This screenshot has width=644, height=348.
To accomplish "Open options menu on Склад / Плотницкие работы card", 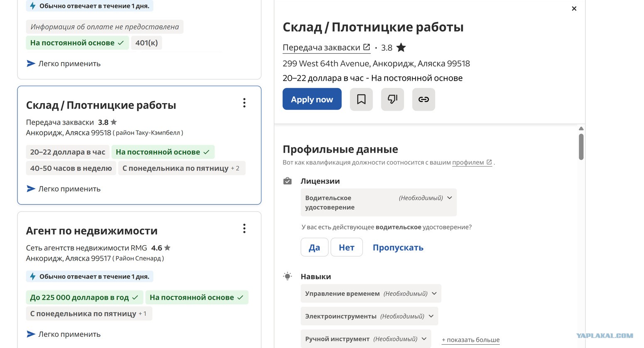I will point(244,103).
